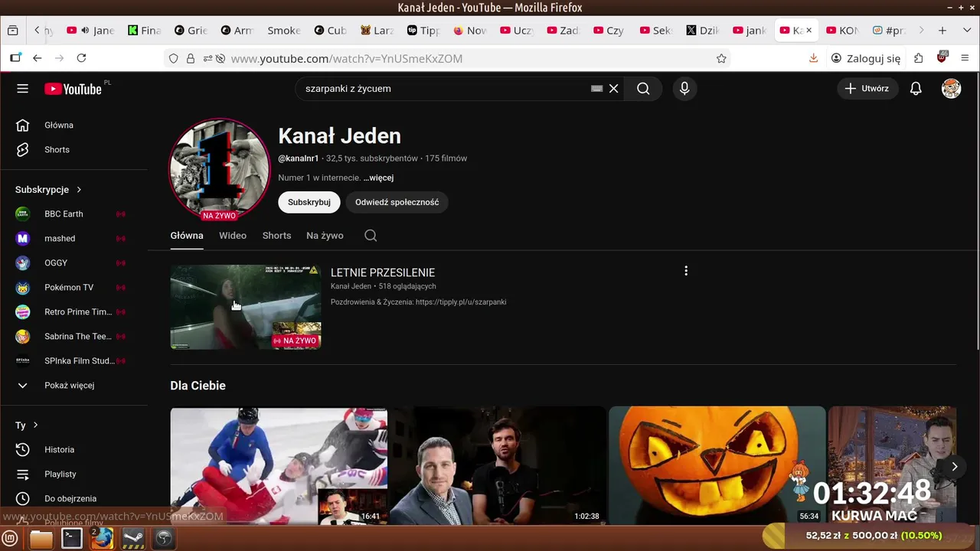The width and height of the screenshot is (980, 551).
Task: Open Firefox View tabs panel icon
Action: pyautogui.click(x=12, y=31)
